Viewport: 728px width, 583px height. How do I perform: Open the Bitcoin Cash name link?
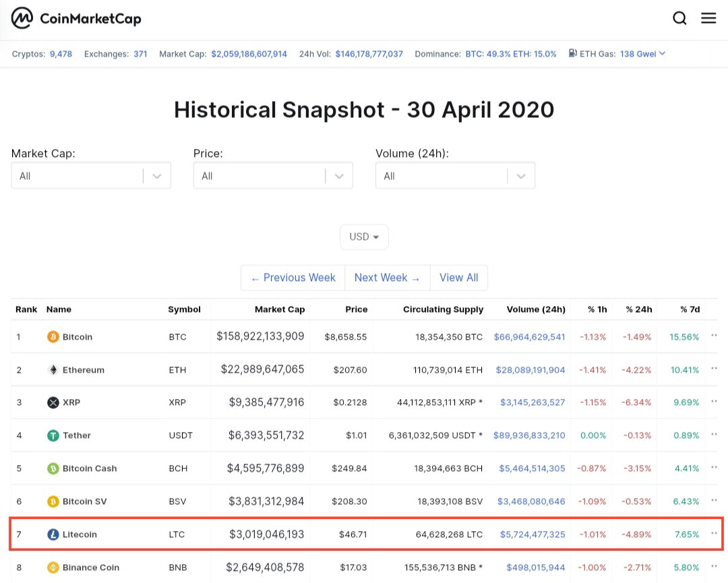pos(90,468)
